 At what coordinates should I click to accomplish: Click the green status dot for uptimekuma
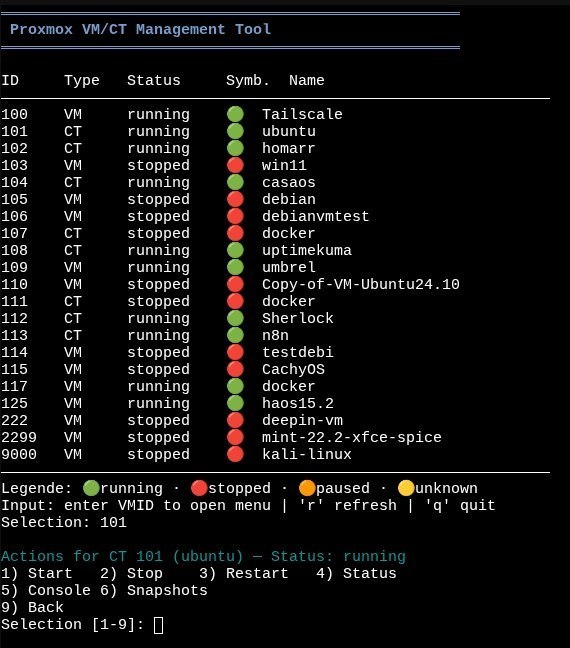235,250
